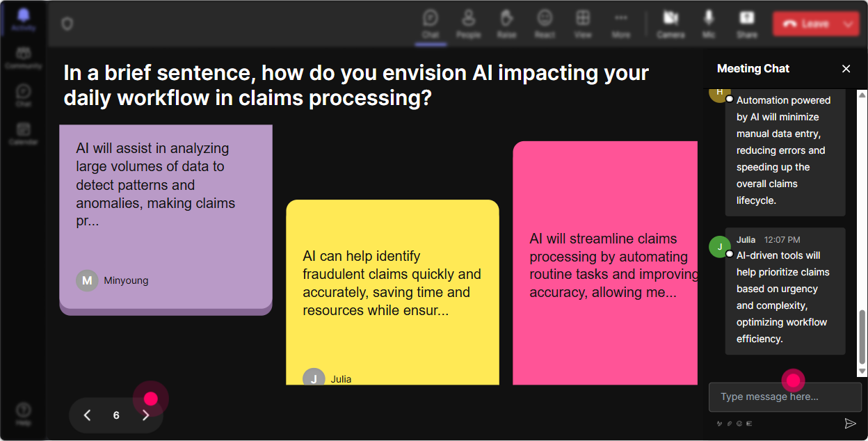The image size is (868, 441).
Task: Attach a file to chat message
Action: tap(730, 423)
